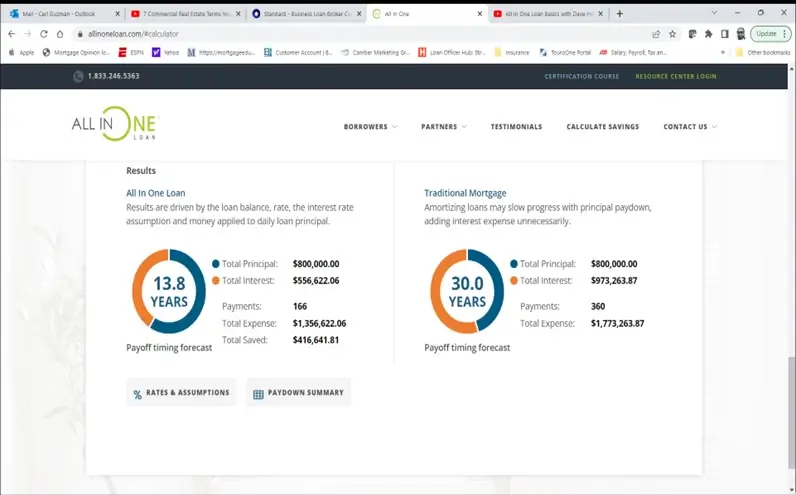Screen dimensions: 796x495
Task: Click the page vertical scrollbar thumb
Action: coord(791,412)
